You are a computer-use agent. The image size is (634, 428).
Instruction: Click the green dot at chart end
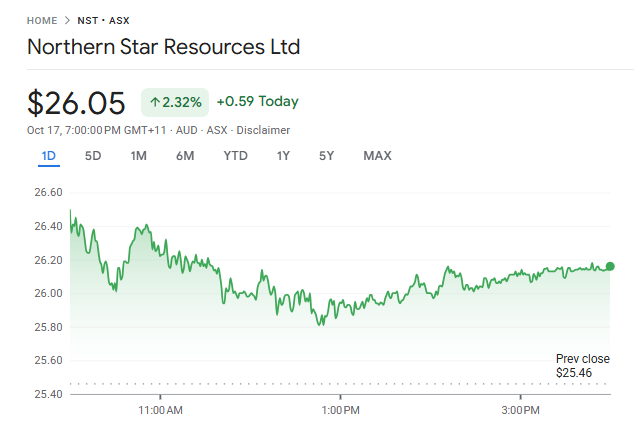click(x=610, y=266)
